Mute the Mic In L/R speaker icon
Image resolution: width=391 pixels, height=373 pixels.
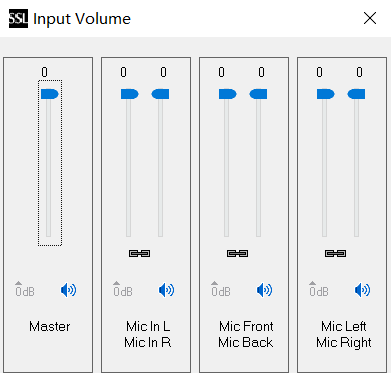(166, 290)
